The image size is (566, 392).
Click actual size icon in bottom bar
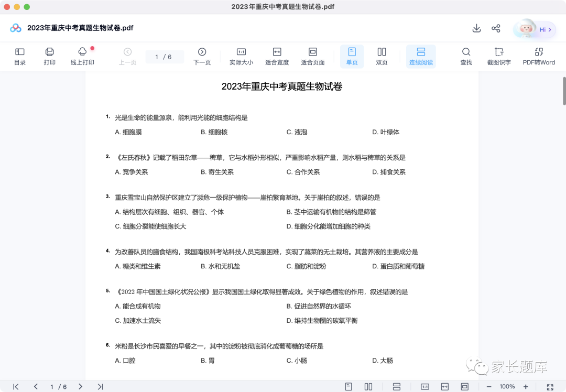pyautogui.click(x=425, y=387)
